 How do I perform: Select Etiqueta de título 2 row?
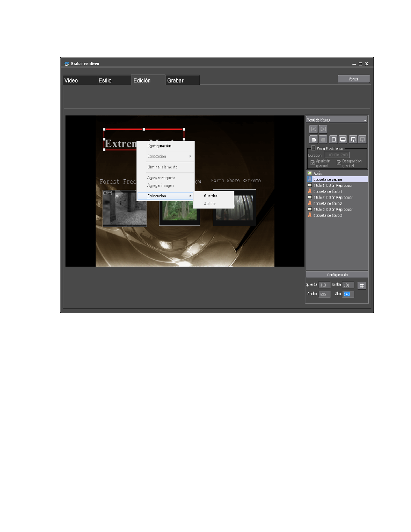coord(337,203)
